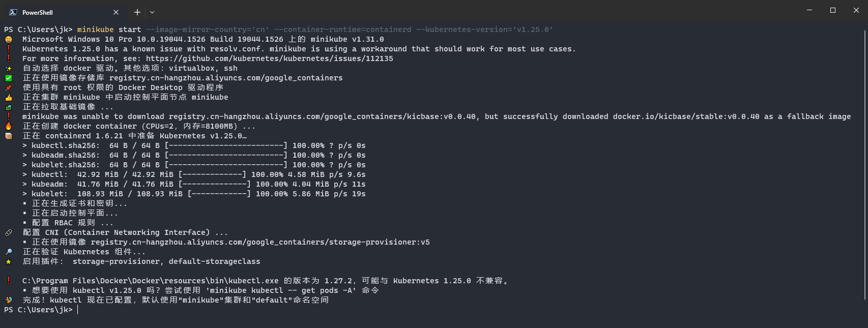The width and height of the screenshot is (868, 328).
Task: Click the pushpin emoji beside Docker Desktop line
Action: (x=9, y=87)
